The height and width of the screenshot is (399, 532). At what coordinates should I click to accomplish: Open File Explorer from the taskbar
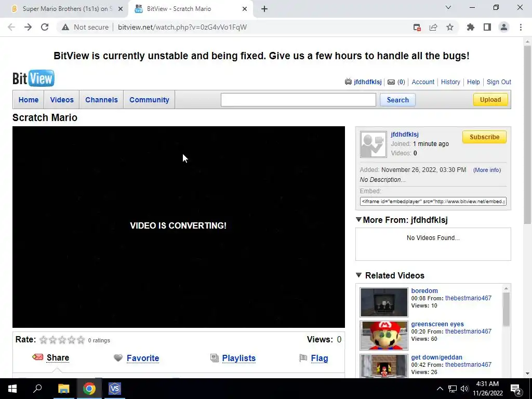pyautogui.click(x=63, y=389)
